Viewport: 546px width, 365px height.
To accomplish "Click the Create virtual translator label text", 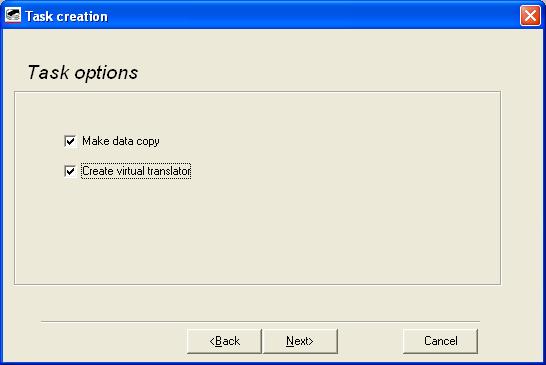I will coord(136,171).
